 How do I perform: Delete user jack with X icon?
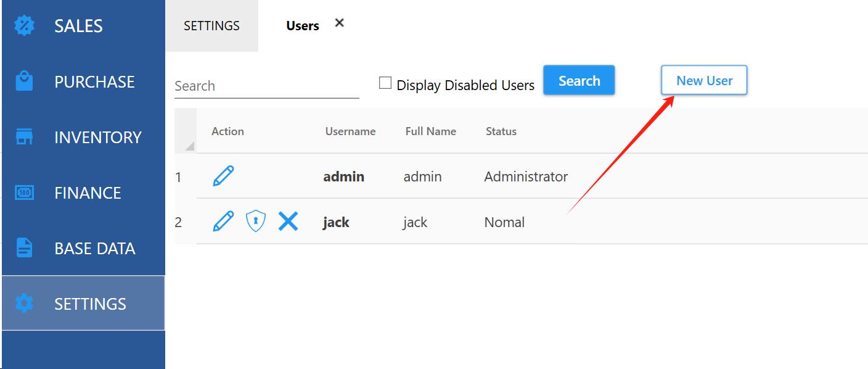click(288, 221)
